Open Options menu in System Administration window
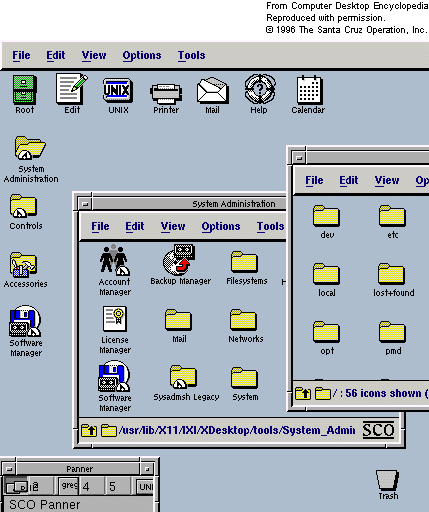Screen dimensions: 429x512 point(221,226)
